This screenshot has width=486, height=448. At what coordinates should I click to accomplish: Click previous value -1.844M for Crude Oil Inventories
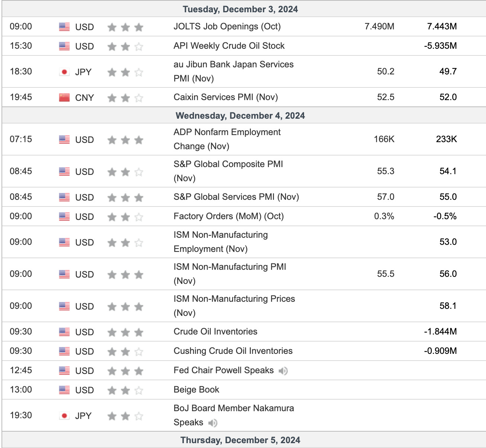tap(441, 332)
